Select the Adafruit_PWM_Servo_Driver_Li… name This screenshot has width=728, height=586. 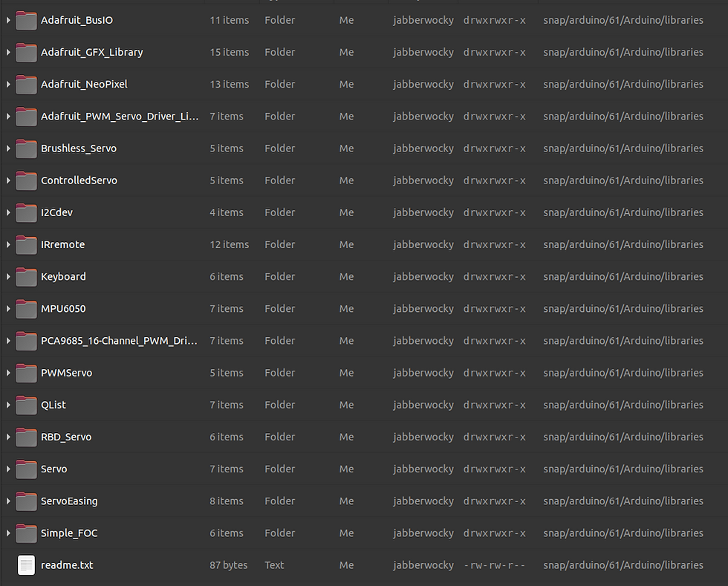120,117
